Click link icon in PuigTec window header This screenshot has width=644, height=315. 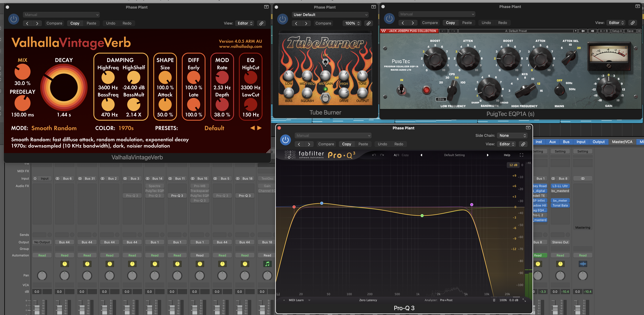pos(633,23)
